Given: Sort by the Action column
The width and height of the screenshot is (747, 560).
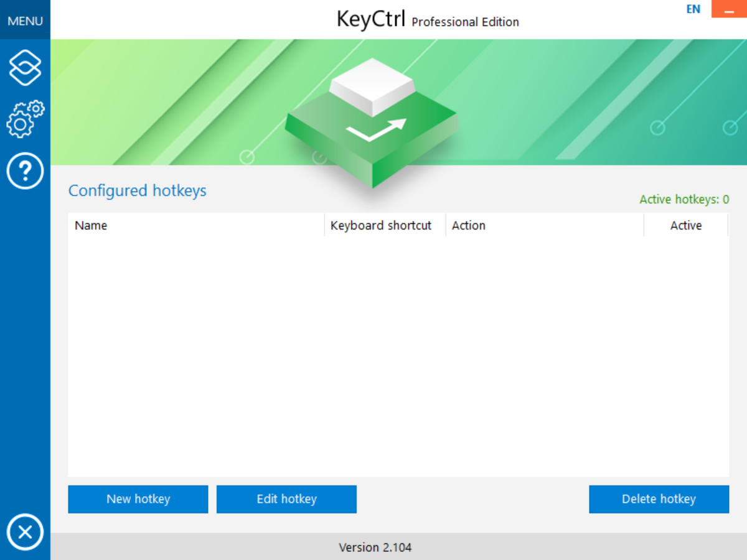Looking at the screenshot, I should (x=469, y=225).
